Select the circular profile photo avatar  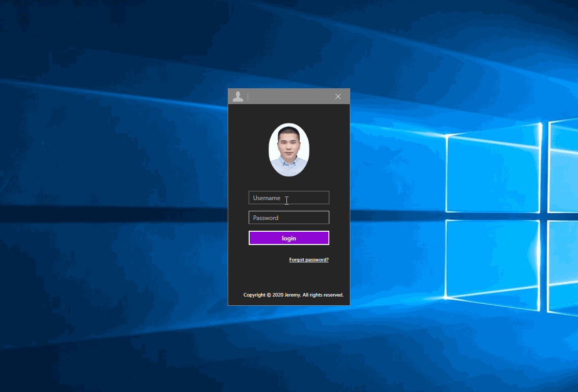coord(288,150)
